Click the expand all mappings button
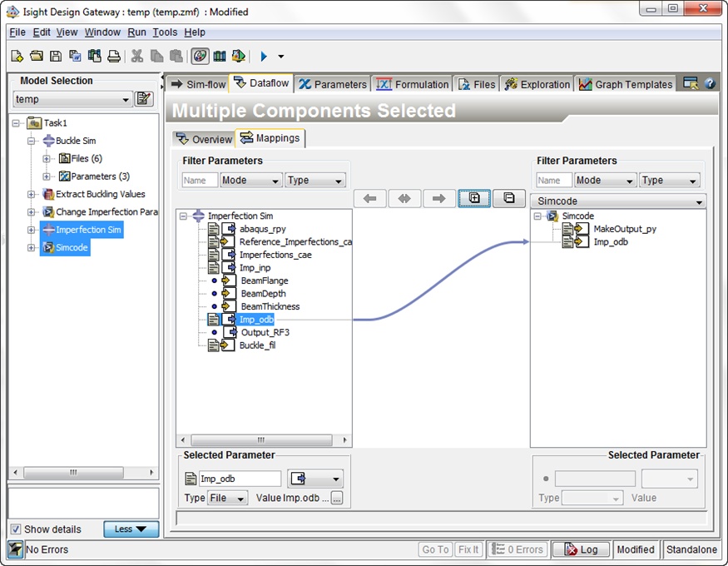Image resolution: width=728 pixels, height=566 pixels. (x=474, y=198)
